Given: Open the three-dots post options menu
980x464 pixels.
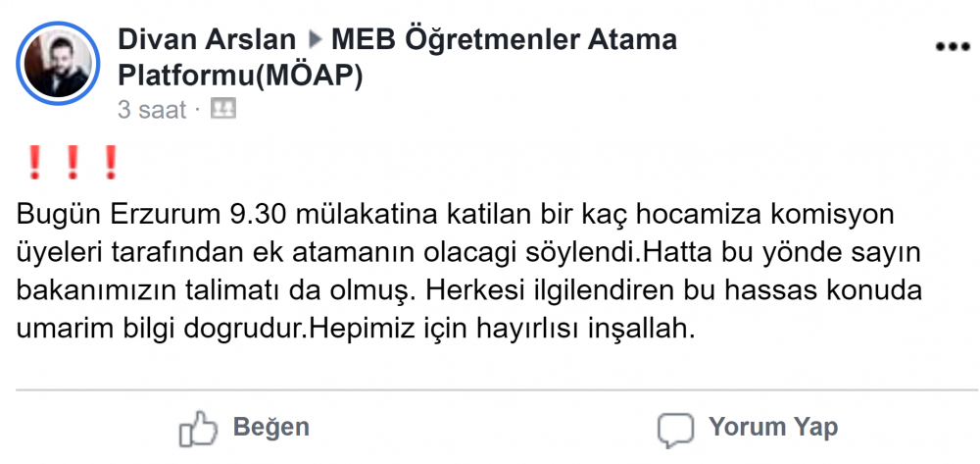Looking at the screenshot, I should coord(951,46).
